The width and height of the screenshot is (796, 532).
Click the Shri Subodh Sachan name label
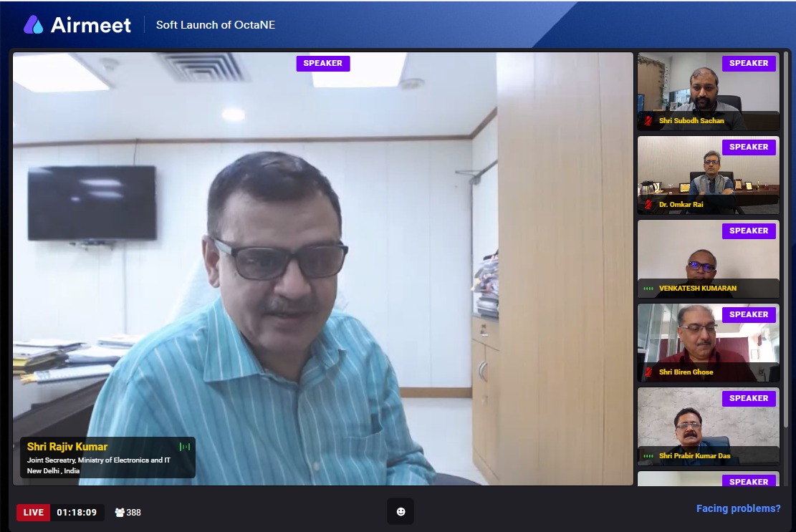[691, 121]
